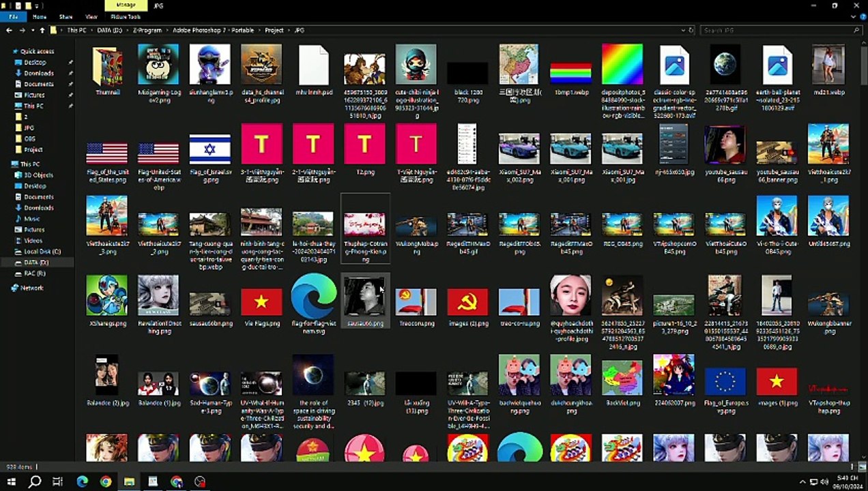This screenshot has width=868, height=491.
Task: Select the Mixigaming-Logo image file
Action: tap(158, 74)
